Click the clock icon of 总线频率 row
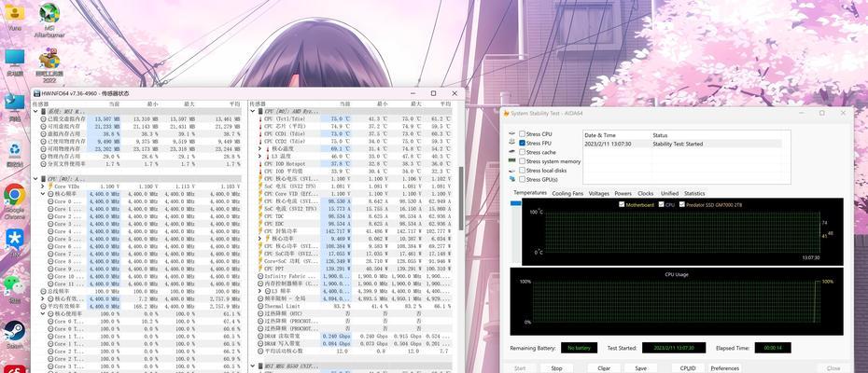Viewport: 868px width, 373px height. point(44,291)
